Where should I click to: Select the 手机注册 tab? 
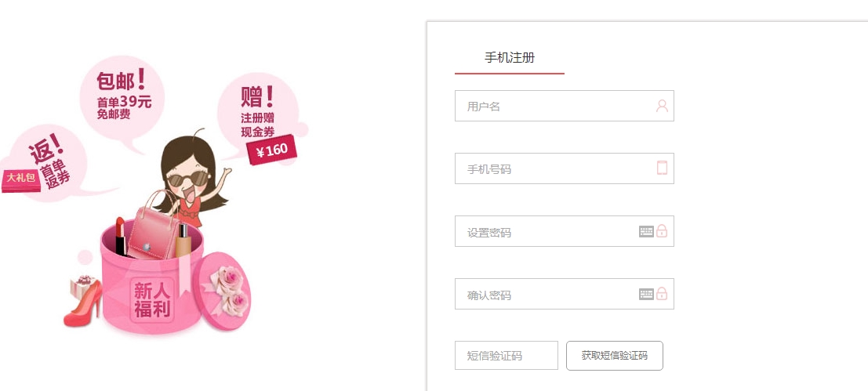coord(510,58)
